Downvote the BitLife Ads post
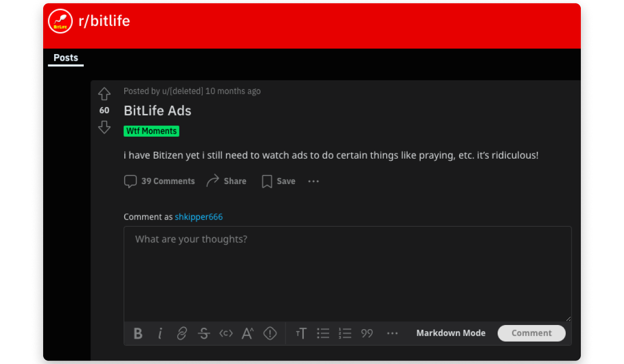 click(105, 127)
